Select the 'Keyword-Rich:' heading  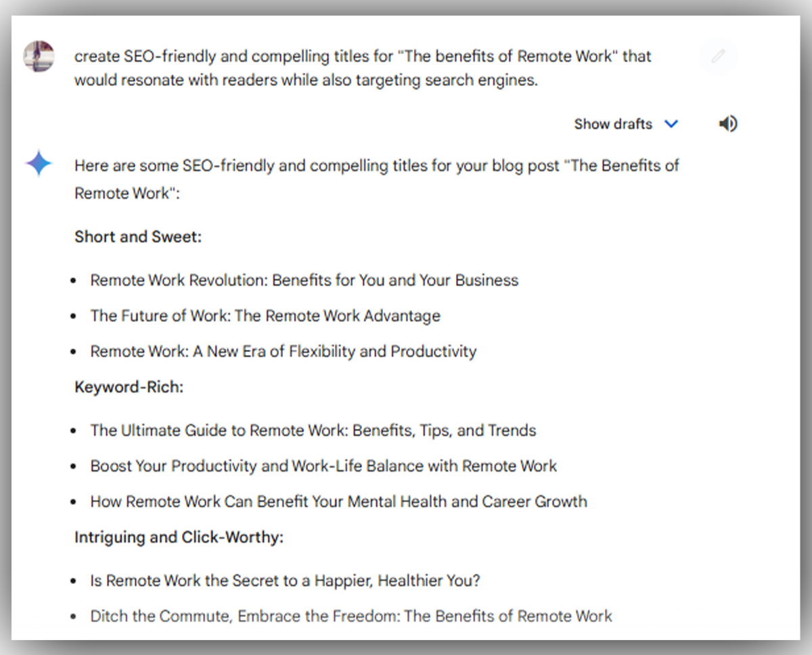129,387
